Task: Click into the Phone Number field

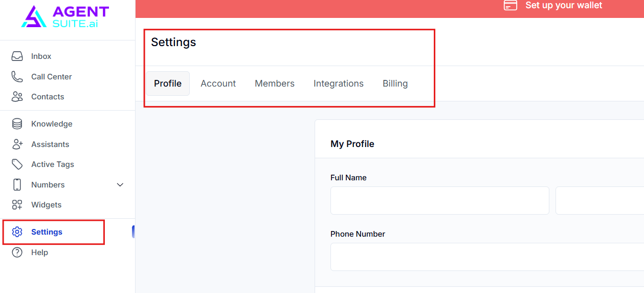Action: tap(486, 257)
